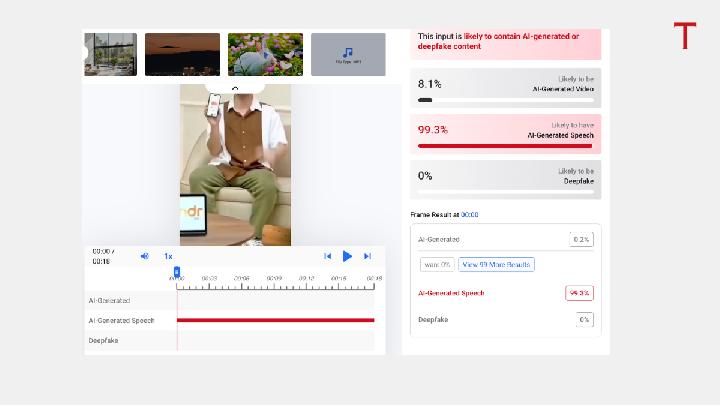Screen dimensions: 720x405
Task: Select the music file thumbnail
Action: 348,54
